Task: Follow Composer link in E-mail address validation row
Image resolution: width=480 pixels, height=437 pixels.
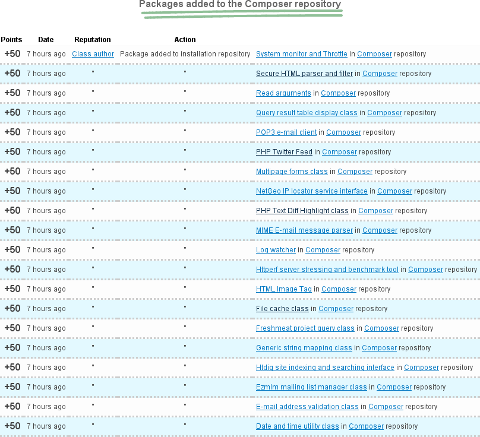Action: (386, 407)
